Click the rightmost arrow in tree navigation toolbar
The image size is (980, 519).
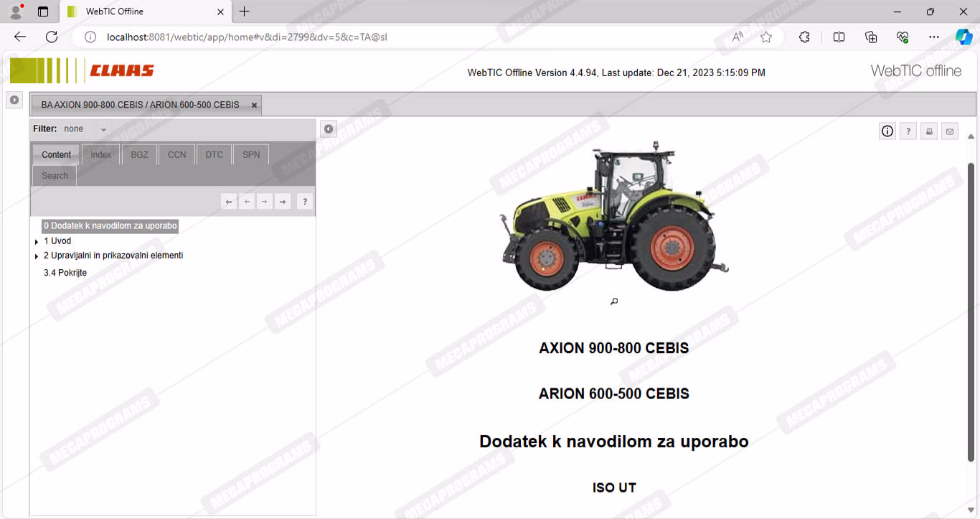coord(283,202)
